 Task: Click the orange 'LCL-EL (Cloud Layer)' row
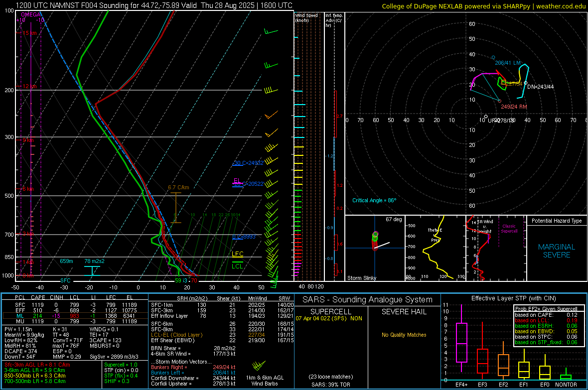tap(222, 335)
